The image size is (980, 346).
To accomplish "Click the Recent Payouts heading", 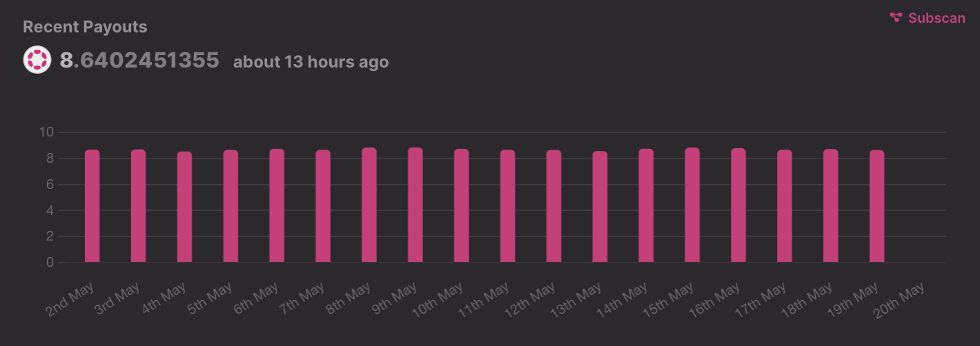I will (x=85, y=27).
